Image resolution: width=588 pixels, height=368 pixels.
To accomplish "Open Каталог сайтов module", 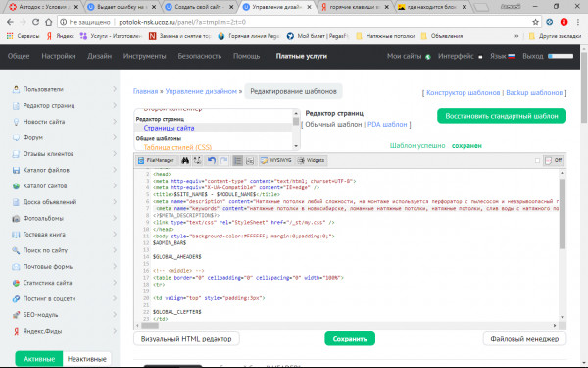I will click(x=45, y=185).
